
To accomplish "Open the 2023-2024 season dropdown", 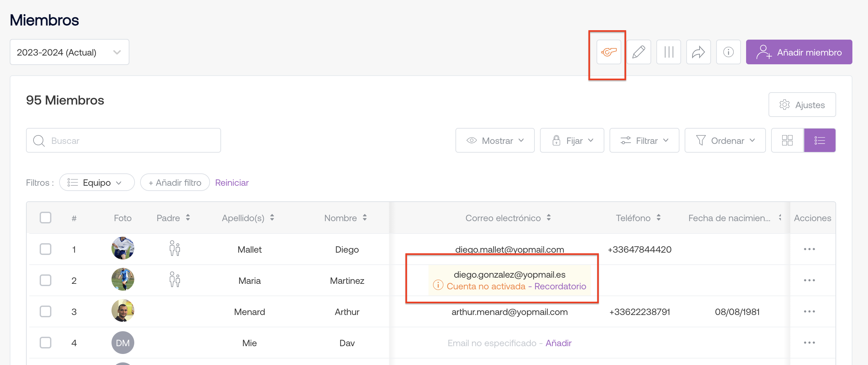I will 70,52.
